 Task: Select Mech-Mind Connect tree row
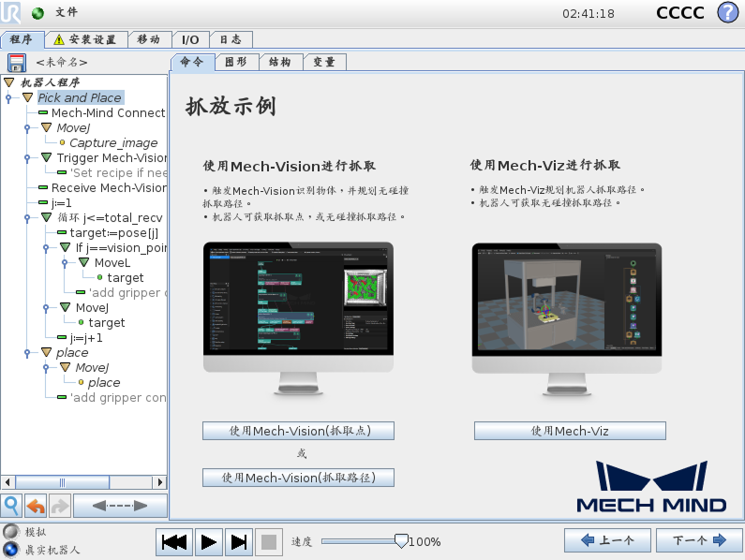(x=102, y=113)
